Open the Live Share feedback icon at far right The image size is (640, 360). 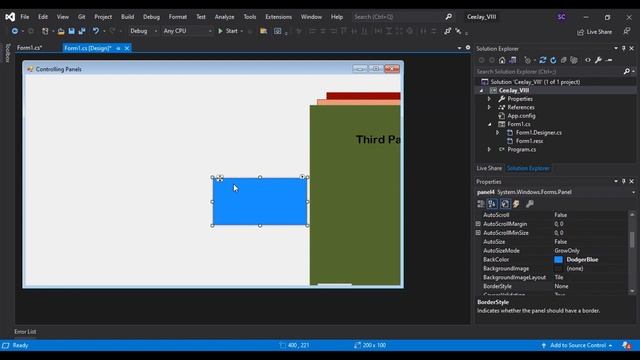pos(627,31)
